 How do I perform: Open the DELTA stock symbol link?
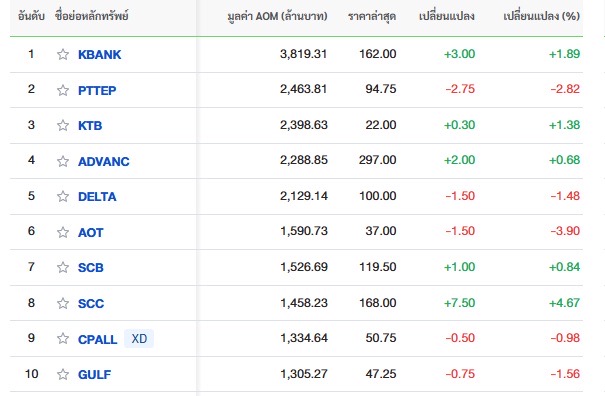(97, 197)
